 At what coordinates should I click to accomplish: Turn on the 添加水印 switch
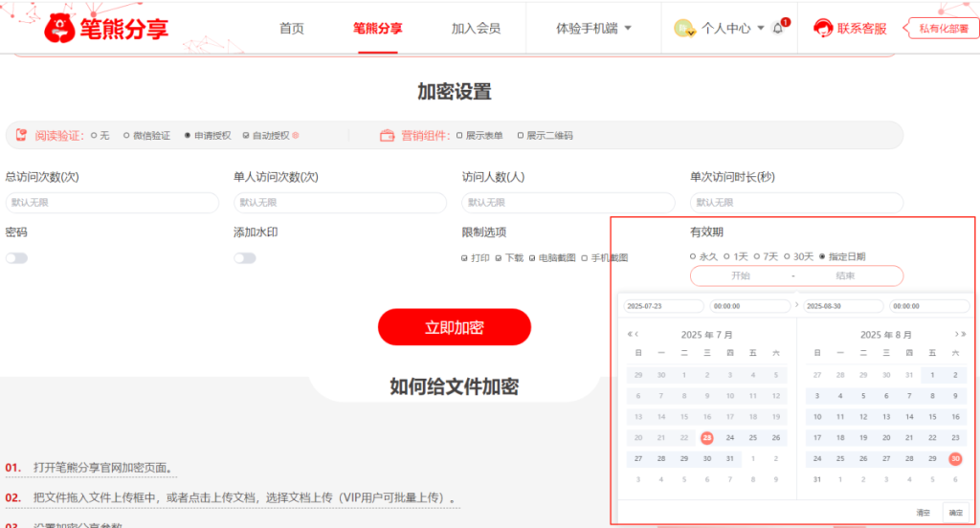[x=245, y=258]
